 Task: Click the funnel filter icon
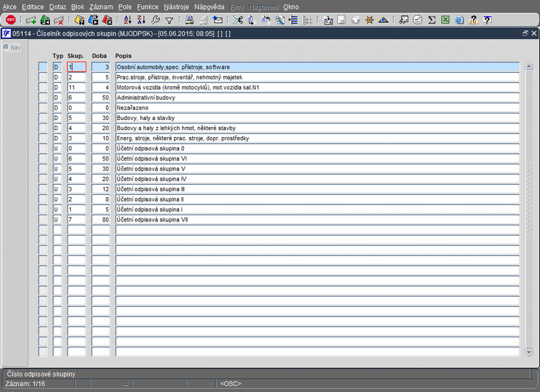[x=169, y=21]
